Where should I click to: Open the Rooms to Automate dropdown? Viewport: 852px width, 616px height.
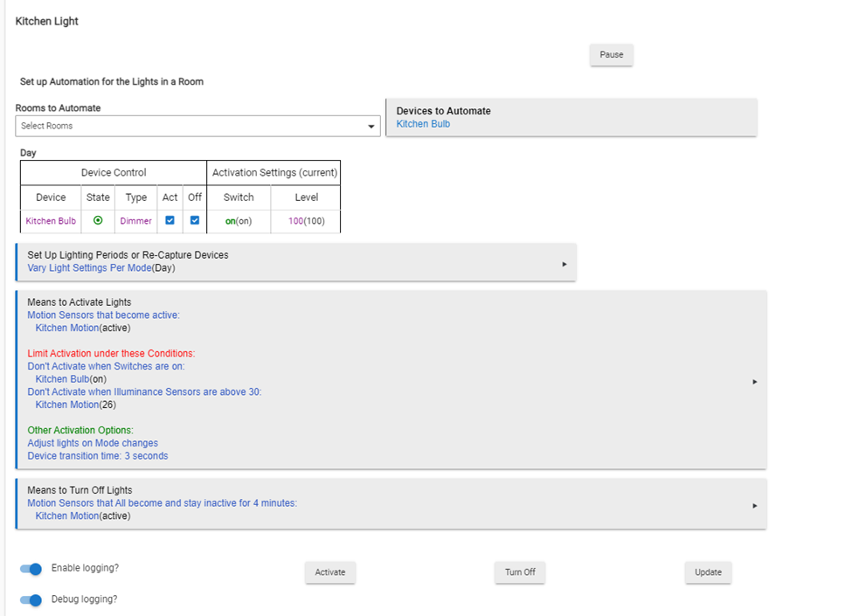tap(197, 126)
